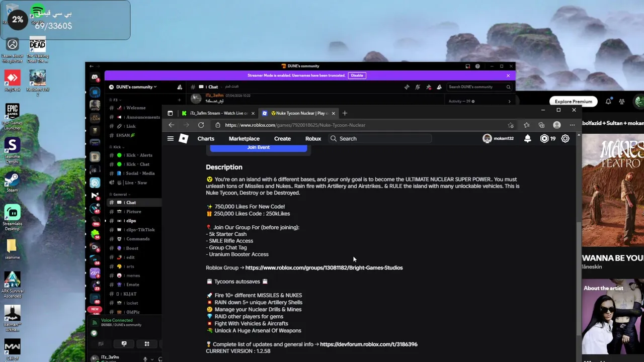Focus the Roblox search field

coord(380,139)
